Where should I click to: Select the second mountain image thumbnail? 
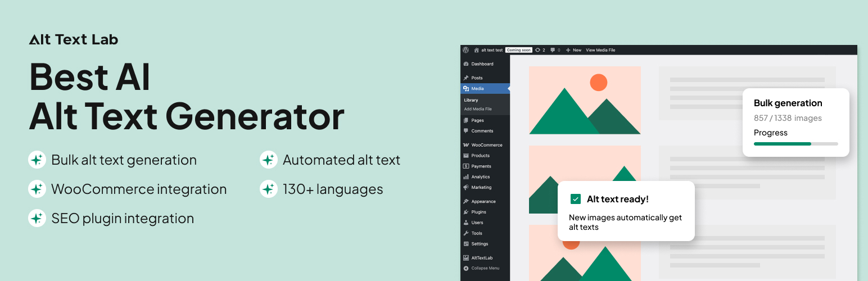(585, 180)
